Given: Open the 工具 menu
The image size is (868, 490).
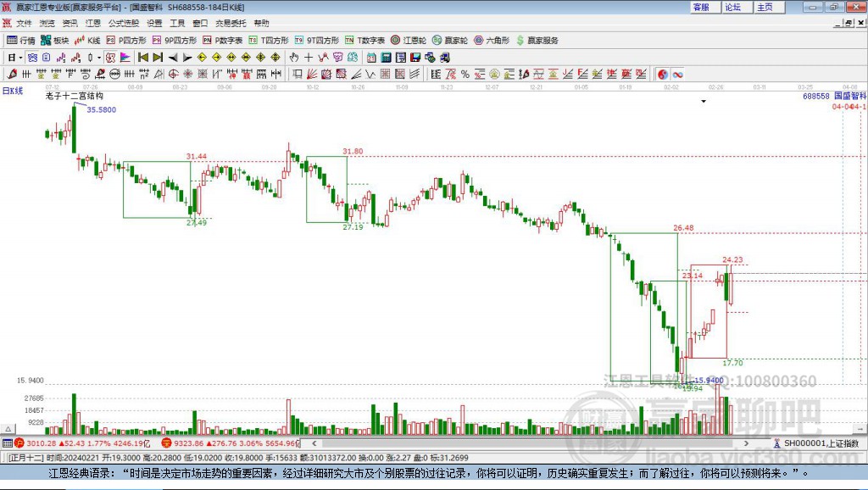Looking at the screenshot, I should [x=177, y=23].
